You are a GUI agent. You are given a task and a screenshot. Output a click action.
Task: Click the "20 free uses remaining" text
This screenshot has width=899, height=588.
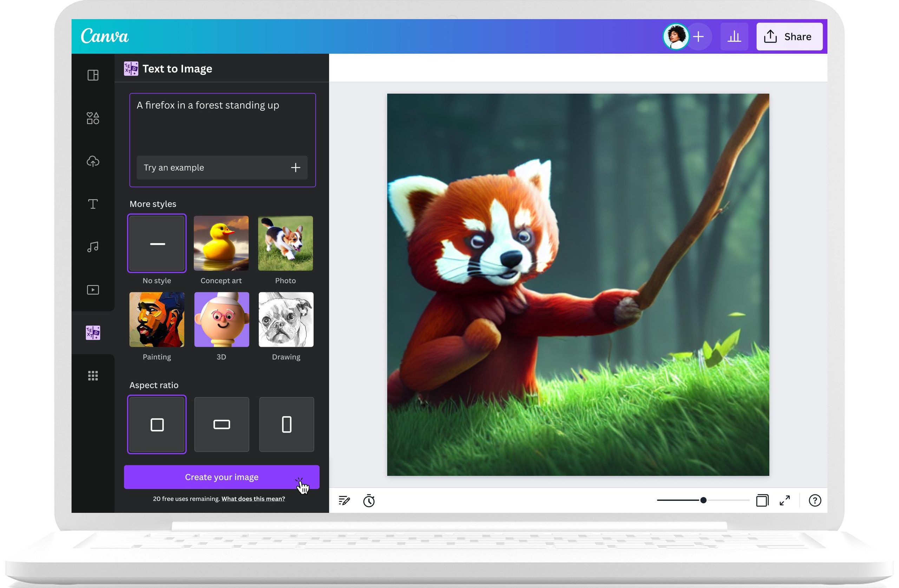[x=186, y=499]
